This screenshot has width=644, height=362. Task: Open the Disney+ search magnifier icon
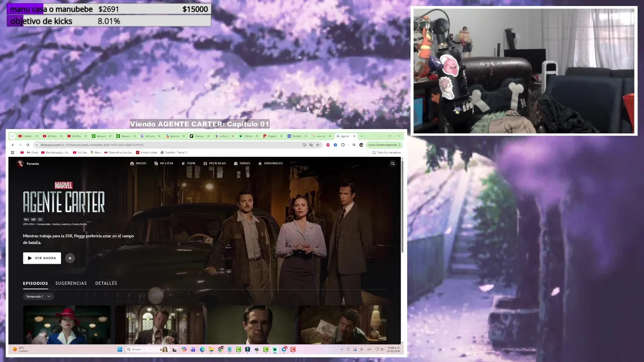[x=393, y=163]
